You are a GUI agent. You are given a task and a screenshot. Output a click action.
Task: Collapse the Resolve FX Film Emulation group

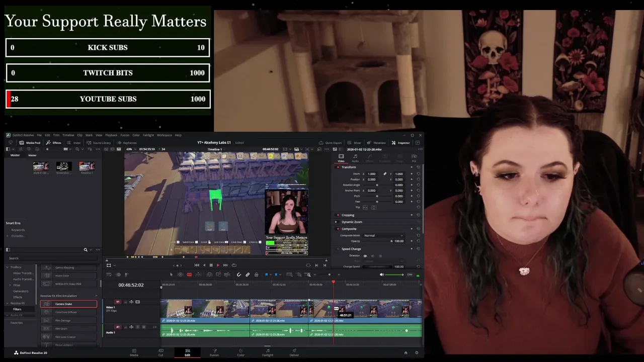(96, 296)
